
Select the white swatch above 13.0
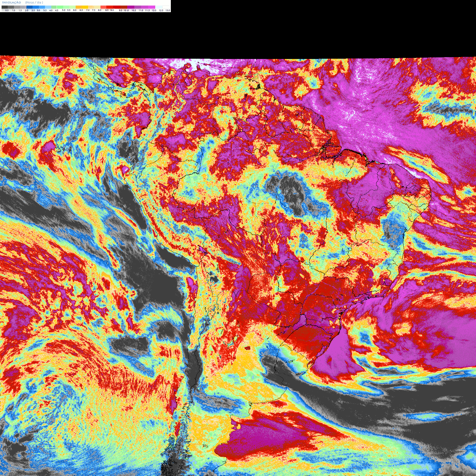166,7
